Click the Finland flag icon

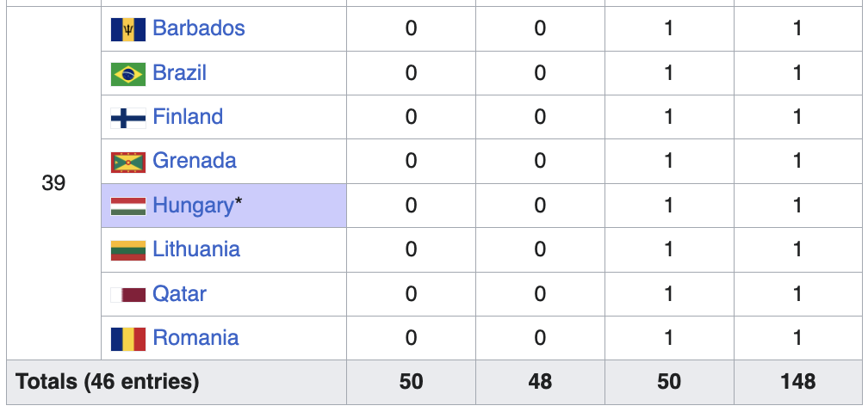click(x=128, y=118)
